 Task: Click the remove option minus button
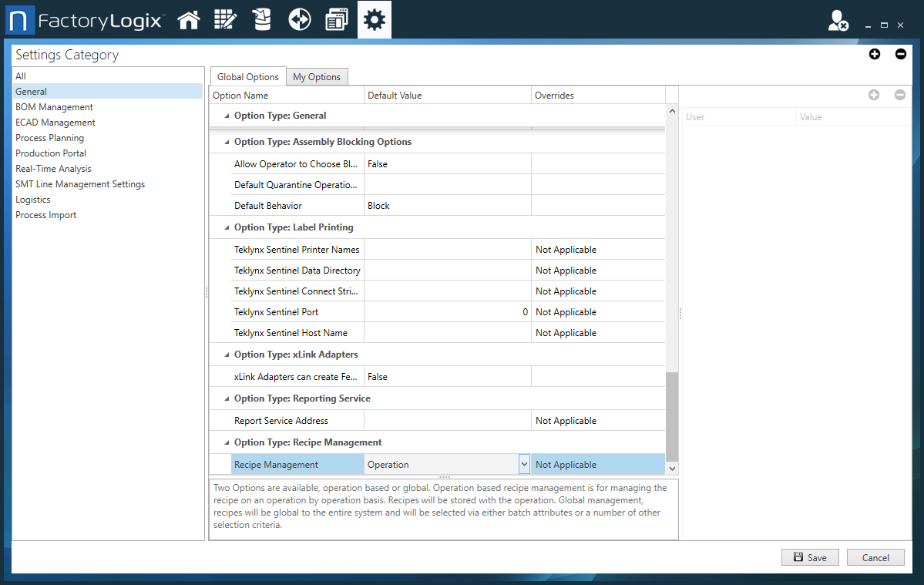(x=901, y=54)
